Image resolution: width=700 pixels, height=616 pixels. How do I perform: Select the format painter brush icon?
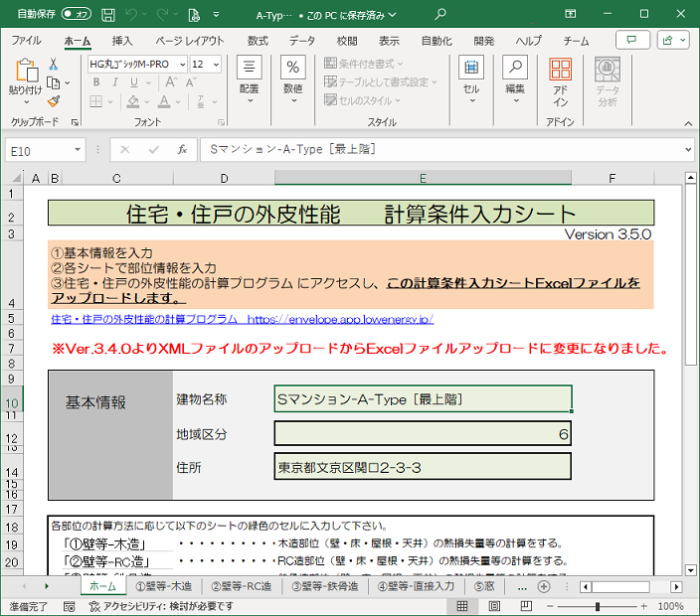(53, 100)
